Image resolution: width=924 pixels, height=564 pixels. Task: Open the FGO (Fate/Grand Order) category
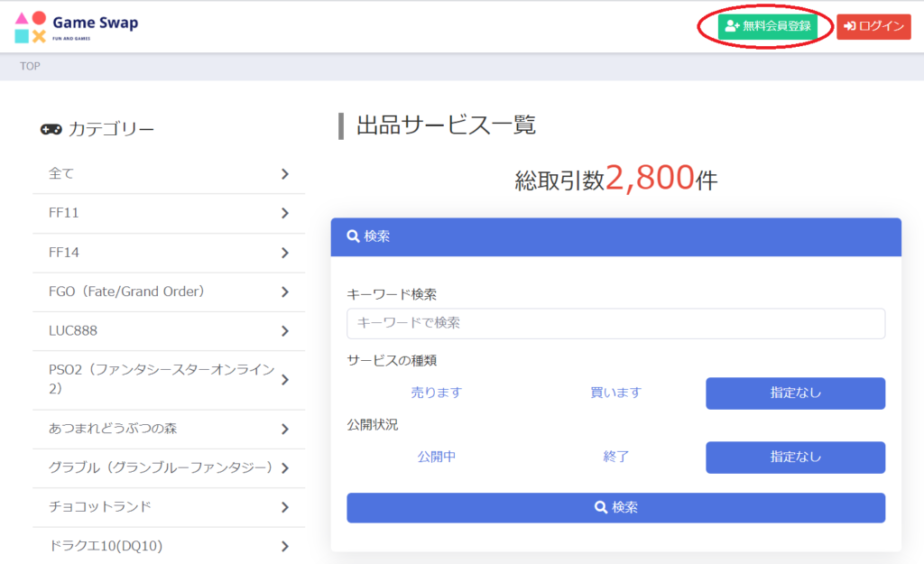click(169, 291)
